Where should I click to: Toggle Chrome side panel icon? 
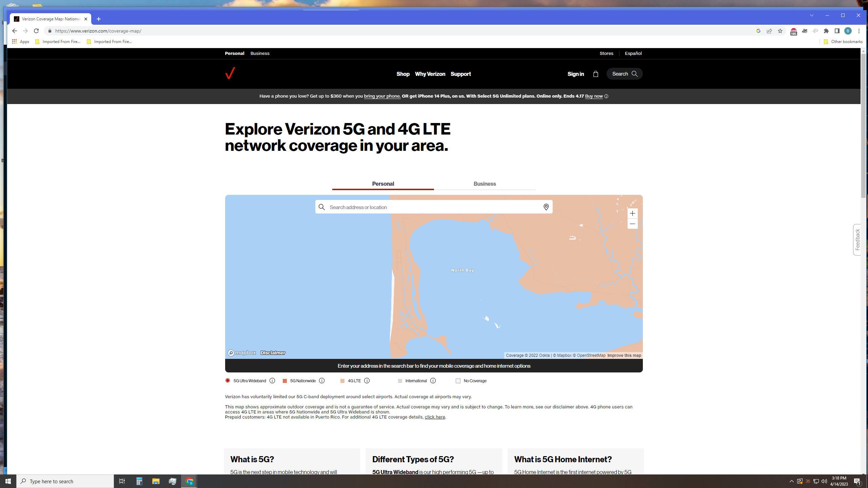tap(837, 31)
